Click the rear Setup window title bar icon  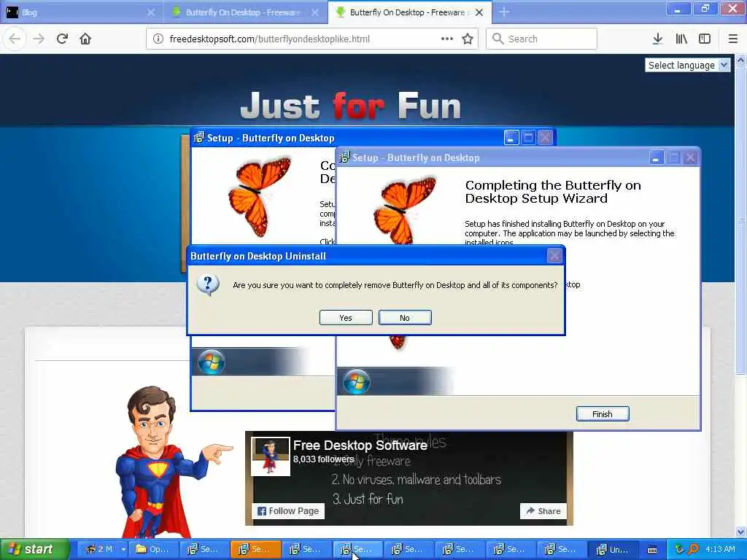(x=198, y=138)
